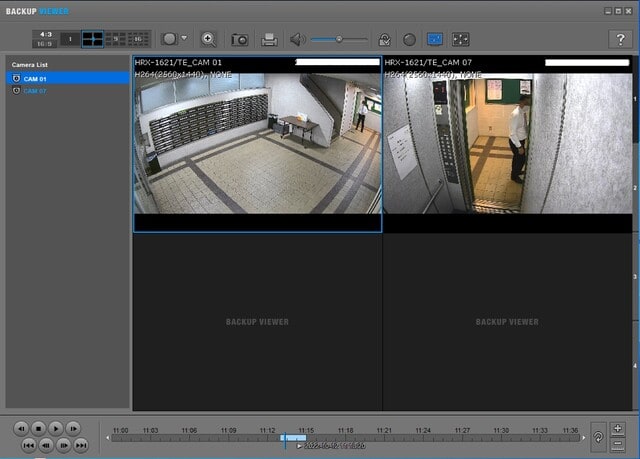Image resolution: width=640 pixels, height=459 pixels.
Task: Capture a snapshot with the camera icon
Action: coord(240,39)
